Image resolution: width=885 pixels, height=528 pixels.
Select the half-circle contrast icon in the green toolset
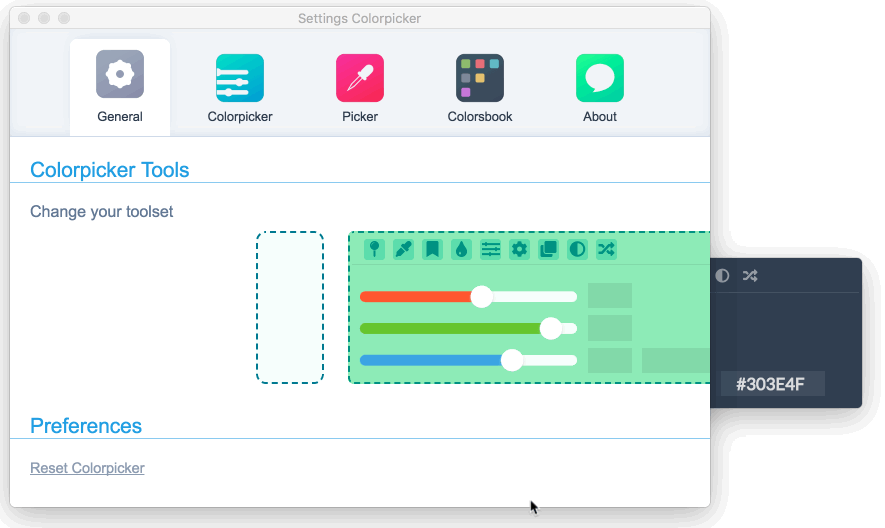pyautogui.click(x=577, y=249)
